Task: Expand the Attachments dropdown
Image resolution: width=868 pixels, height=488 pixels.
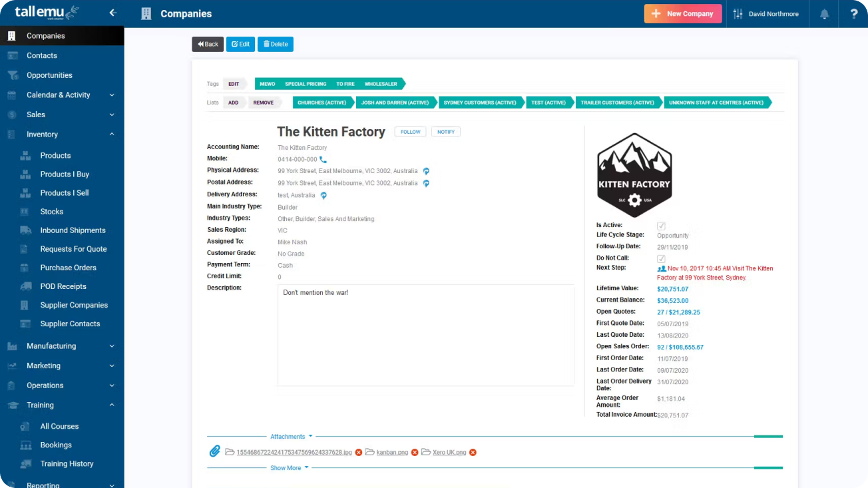Action: pyautogui.click(x=291, y=437)
